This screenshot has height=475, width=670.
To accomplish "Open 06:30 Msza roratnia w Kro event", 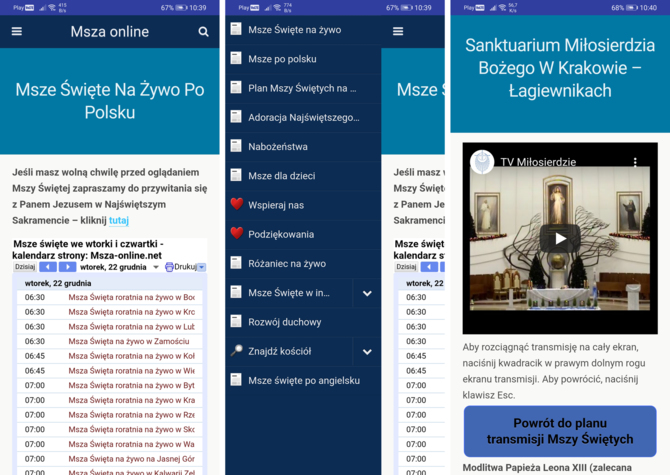I will 110,312.
